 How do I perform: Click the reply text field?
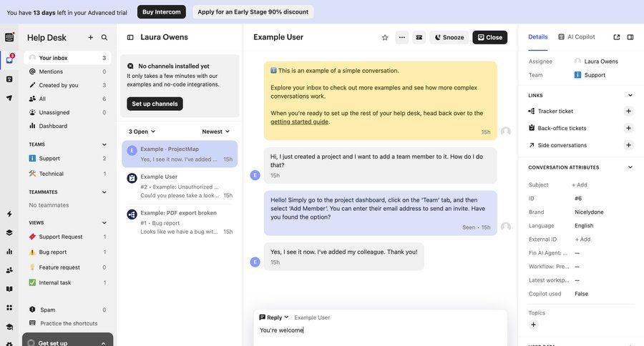tap(381, 330)
